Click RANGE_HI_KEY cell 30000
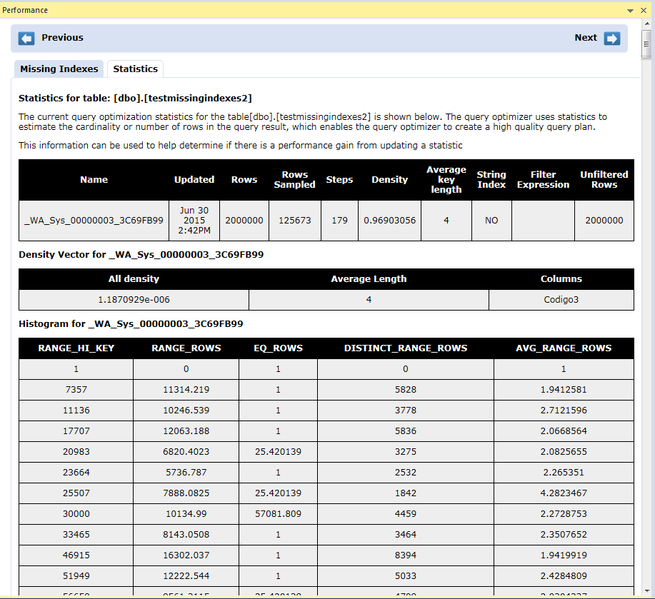Viewport: 655px width, 599px height. click(x=76, y=514)
